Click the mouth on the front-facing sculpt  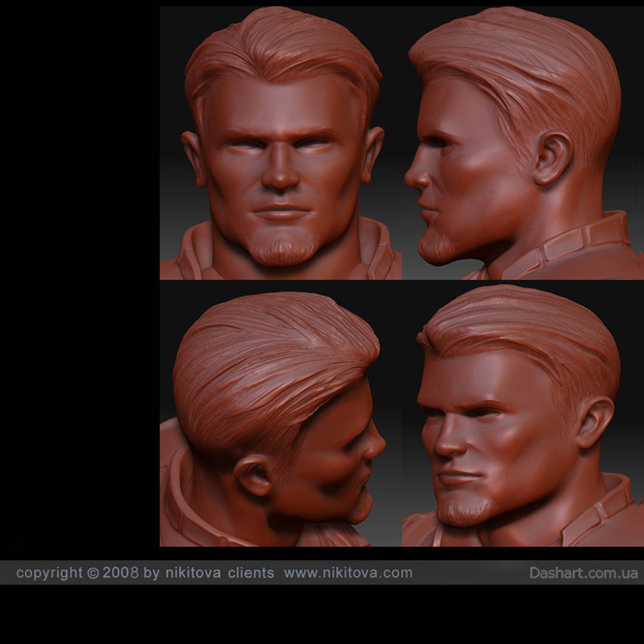click(x=281, y=211)
